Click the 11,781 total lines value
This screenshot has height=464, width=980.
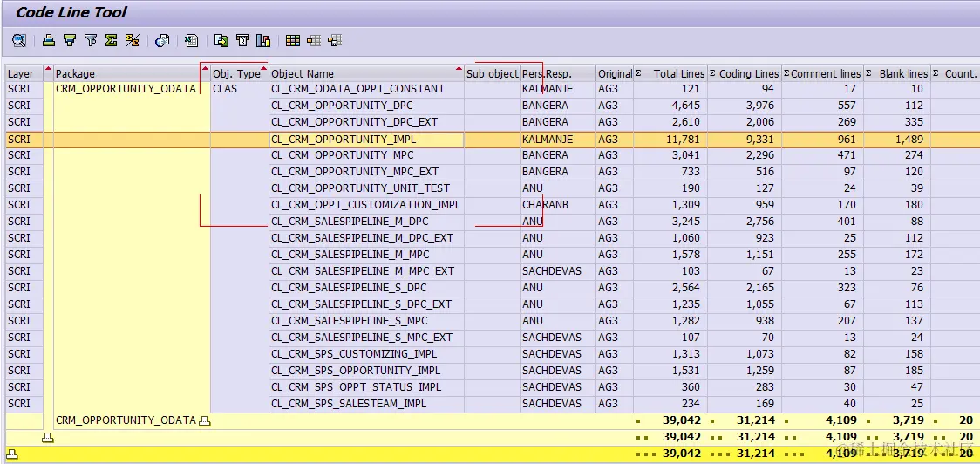pos(670,139)
